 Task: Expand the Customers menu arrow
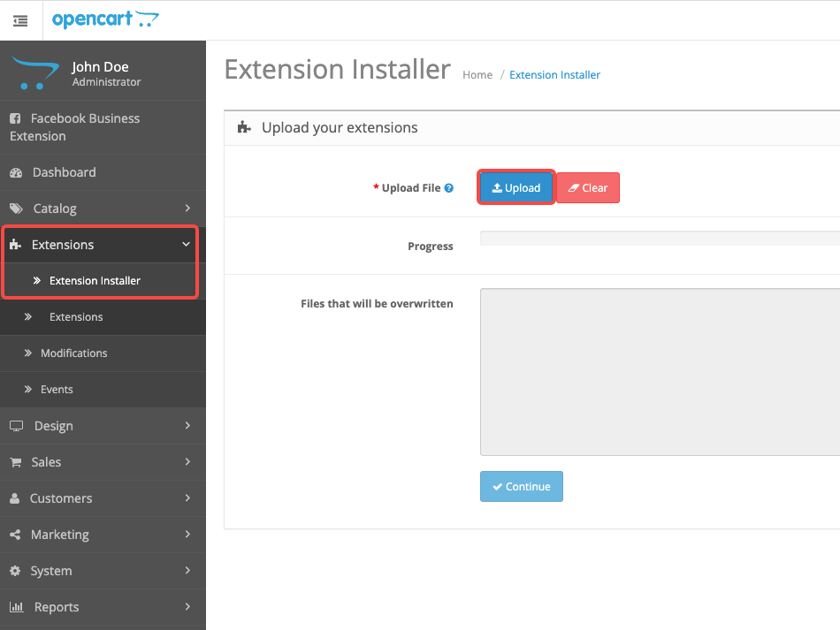(187, 497)
